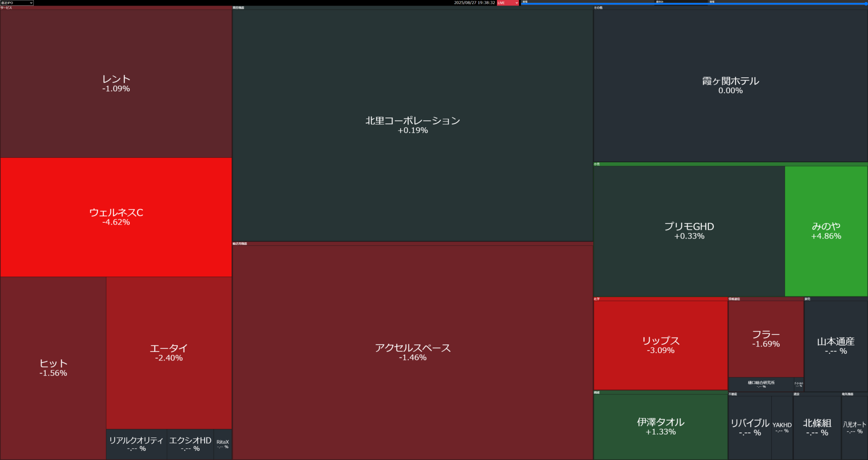Screen dimensions: 868x460
Task: Select the ウェルネスC -4.62% tile
Action: (x=116, y=217)
